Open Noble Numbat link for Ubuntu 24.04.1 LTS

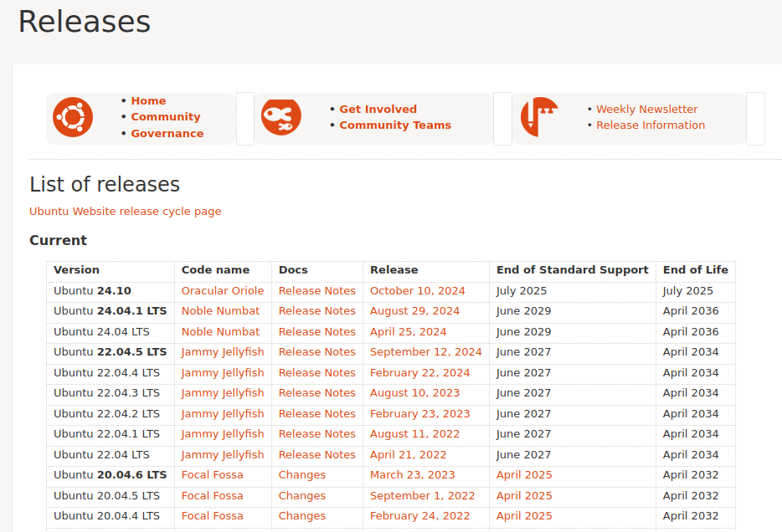tap(220, 311)
